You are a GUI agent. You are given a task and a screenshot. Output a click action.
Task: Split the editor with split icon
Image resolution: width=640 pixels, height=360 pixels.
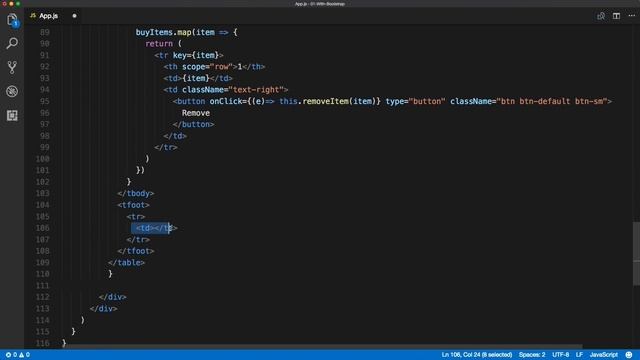616,16
